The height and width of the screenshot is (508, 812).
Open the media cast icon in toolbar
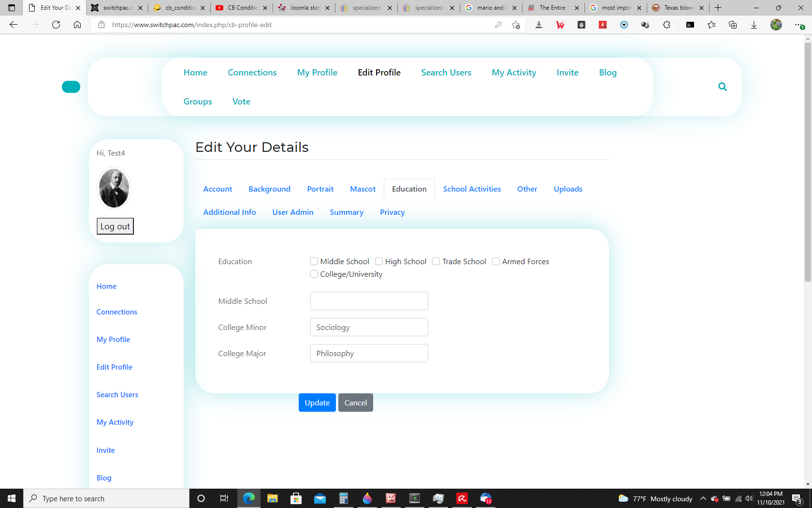point(690,25)
